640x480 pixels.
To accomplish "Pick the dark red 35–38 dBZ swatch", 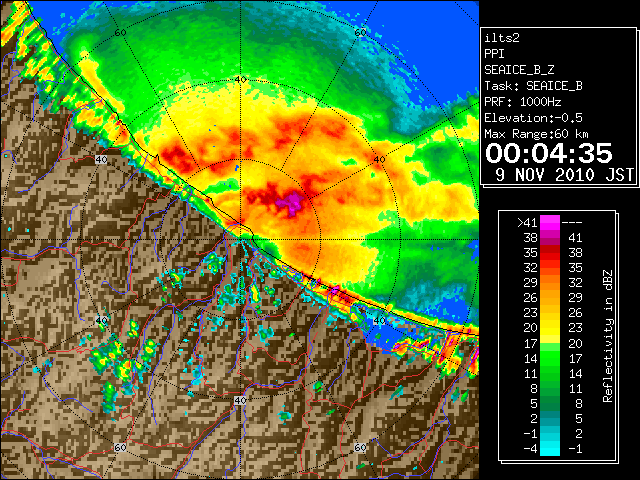I will coord(550,253).
